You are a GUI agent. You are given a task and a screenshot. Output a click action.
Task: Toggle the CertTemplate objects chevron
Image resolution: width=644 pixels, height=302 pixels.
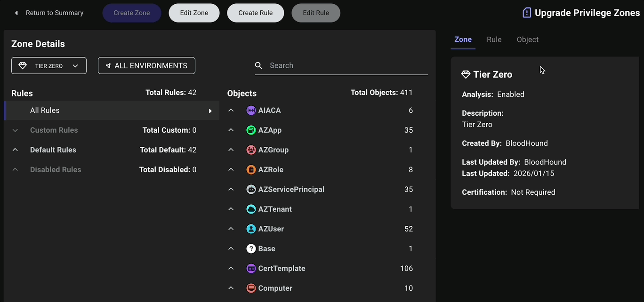click(231, 269)
